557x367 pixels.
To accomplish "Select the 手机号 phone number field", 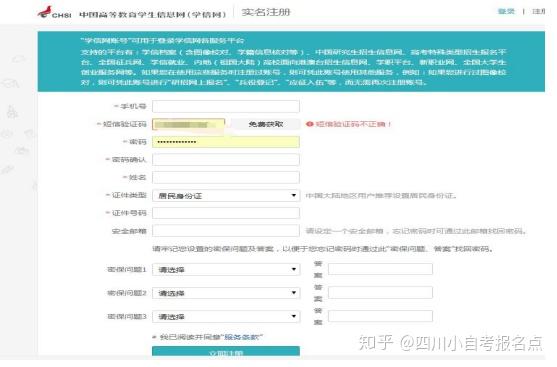I will coord(226,106).
